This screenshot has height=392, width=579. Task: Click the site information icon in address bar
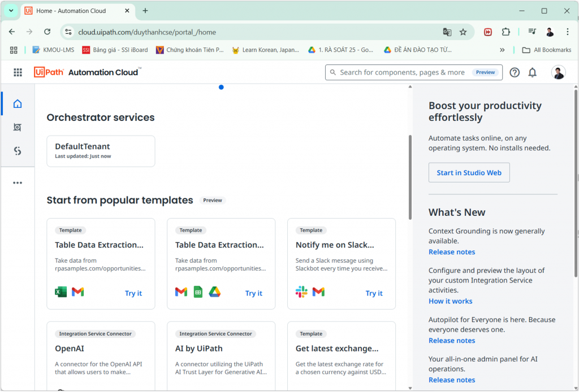click(68, 32)
